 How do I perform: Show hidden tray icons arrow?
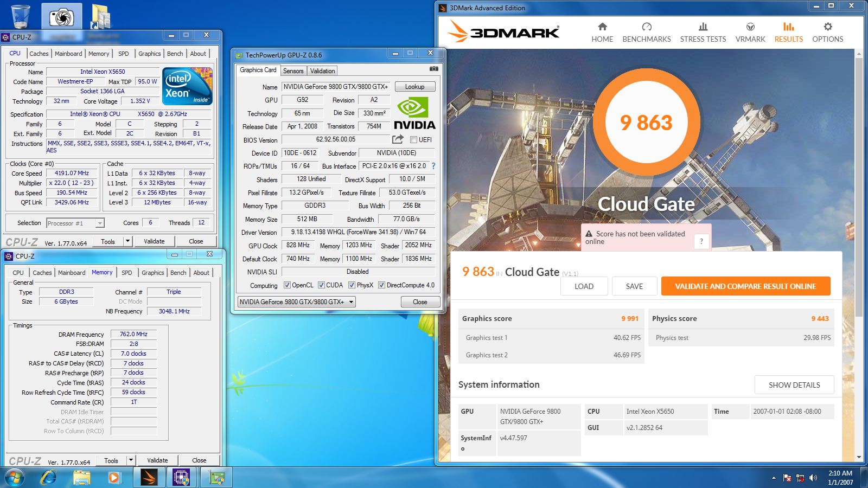tap(773, 478)
